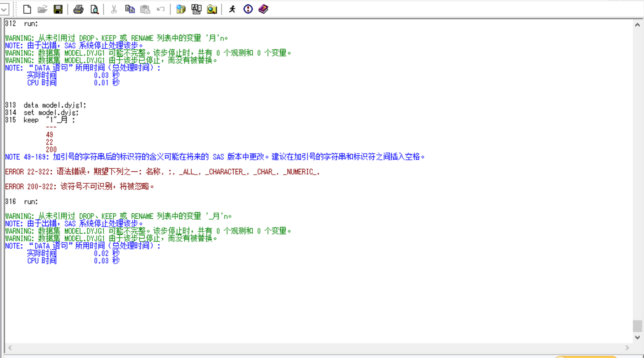Expand the command box dropdown arrow
The image size is (644, 358).
4,9
